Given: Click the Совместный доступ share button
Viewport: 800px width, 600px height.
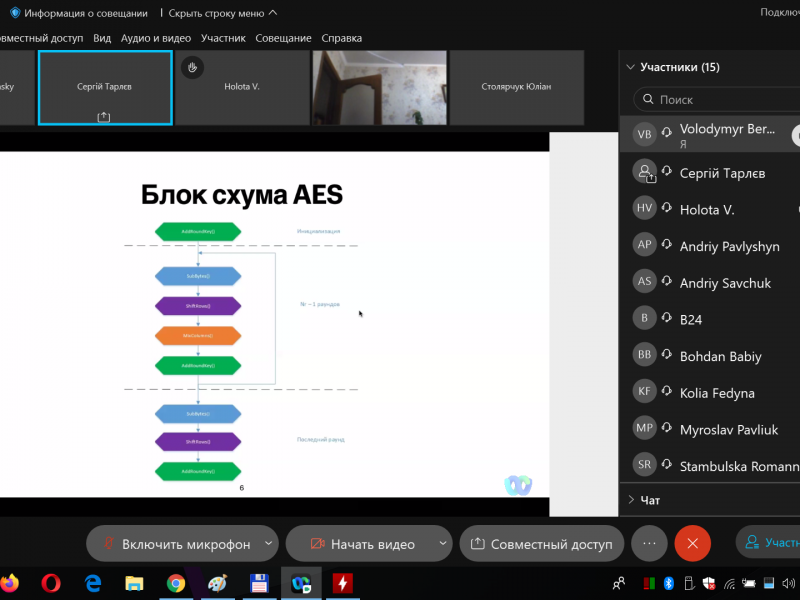Looking at the screenshot, I should tap(541, 544).
